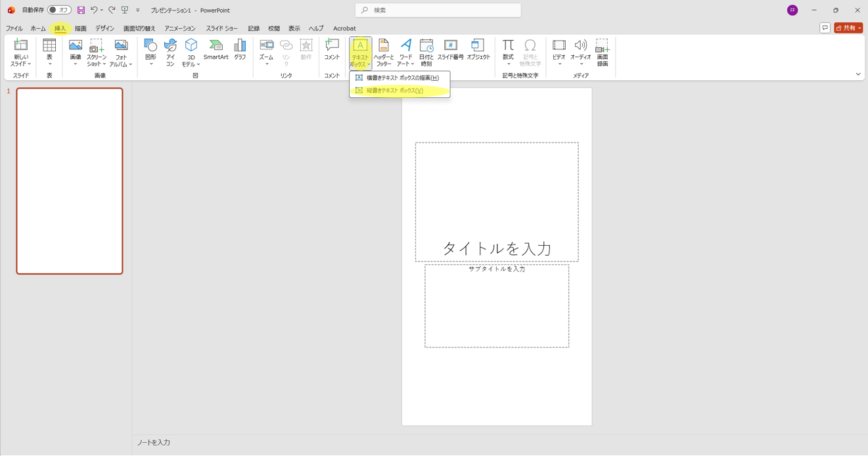Insert a graph using グラフ icon

click(240, 50)
